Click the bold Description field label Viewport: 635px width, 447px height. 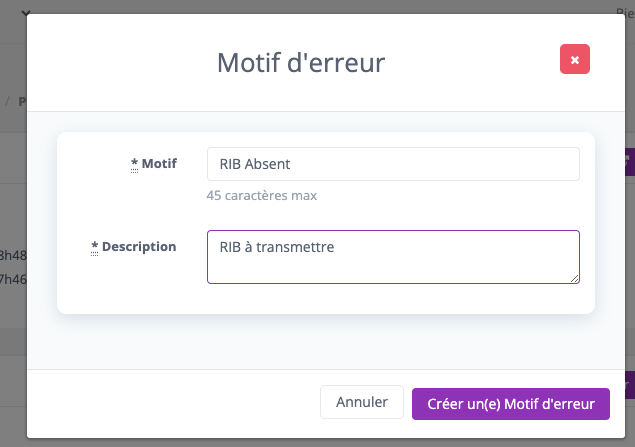click(139, 247)
